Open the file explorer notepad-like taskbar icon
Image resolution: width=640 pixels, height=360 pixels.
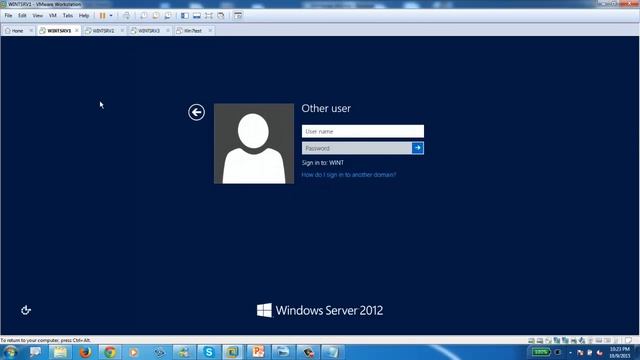[60, 352]
